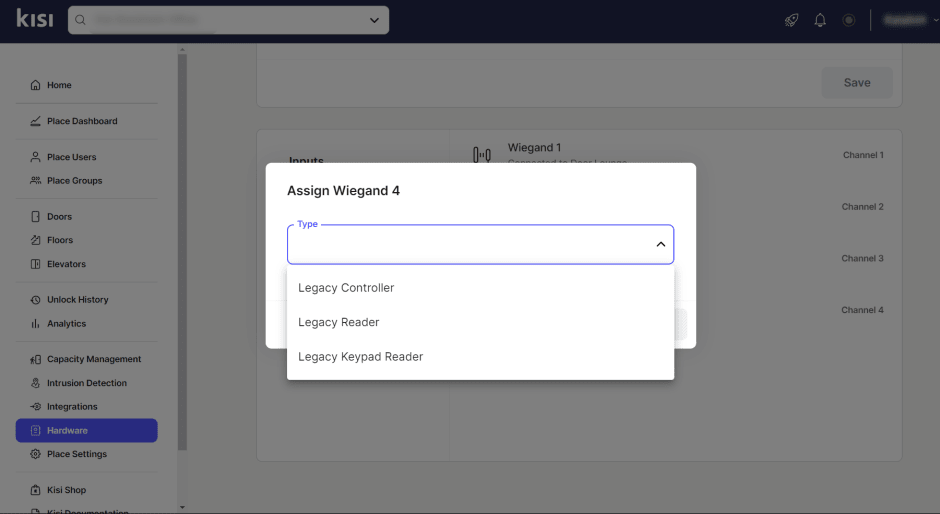The image size is (940, 514).
Task: Open the Floors section
Action: 60,240
